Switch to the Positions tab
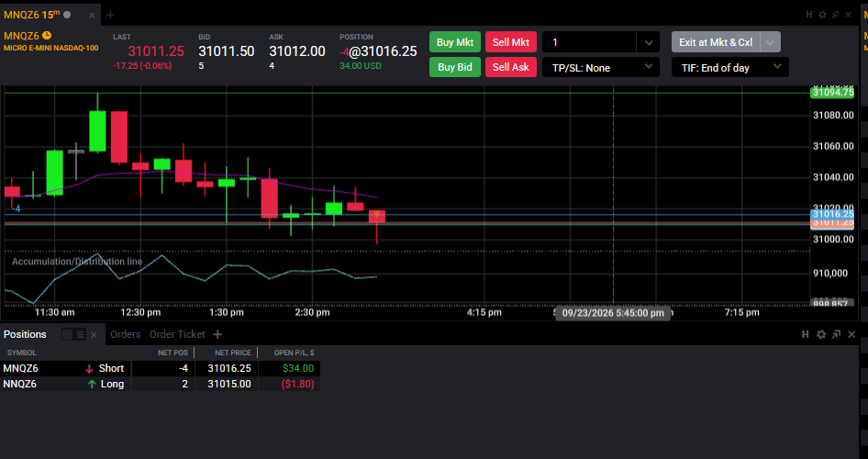The image size is (868, 459). (x=25, y=334)
